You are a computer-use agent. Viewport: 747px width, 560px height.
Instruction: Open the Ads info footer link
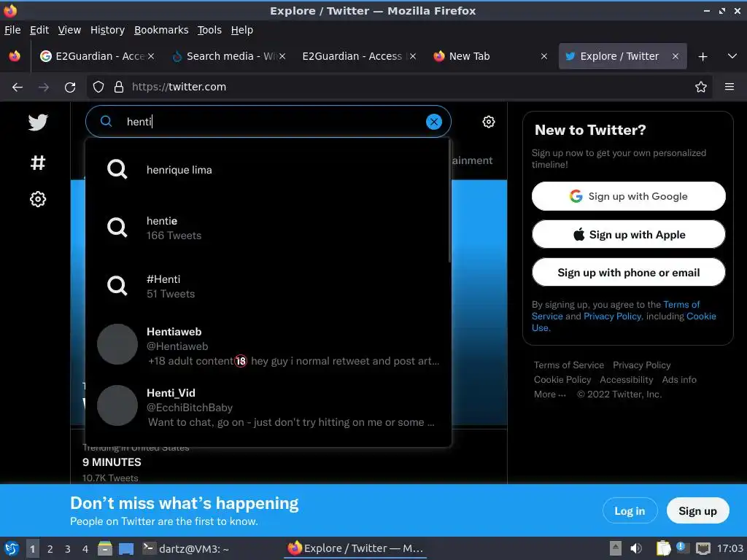point(679,379)
